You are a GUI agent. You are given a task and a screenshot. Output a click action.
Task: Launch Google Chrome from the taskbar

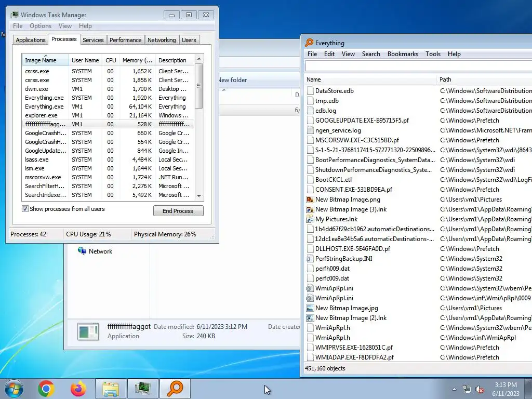coord(46,389)
